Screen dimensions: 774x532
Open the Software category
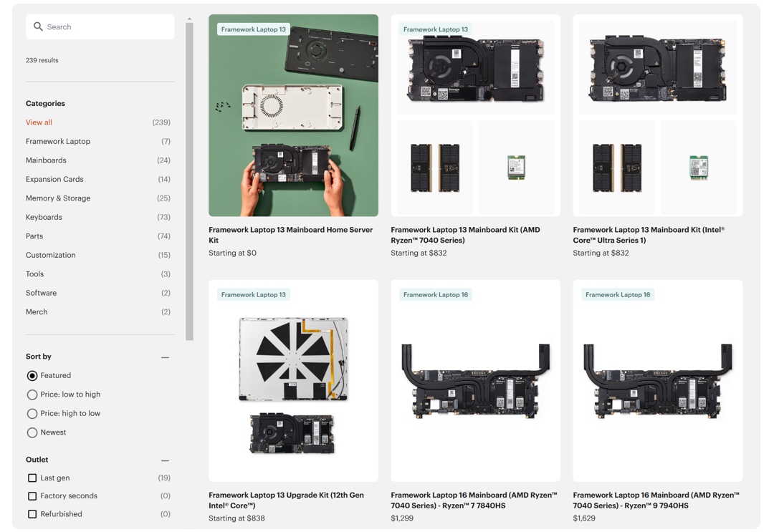pos(41,293)
